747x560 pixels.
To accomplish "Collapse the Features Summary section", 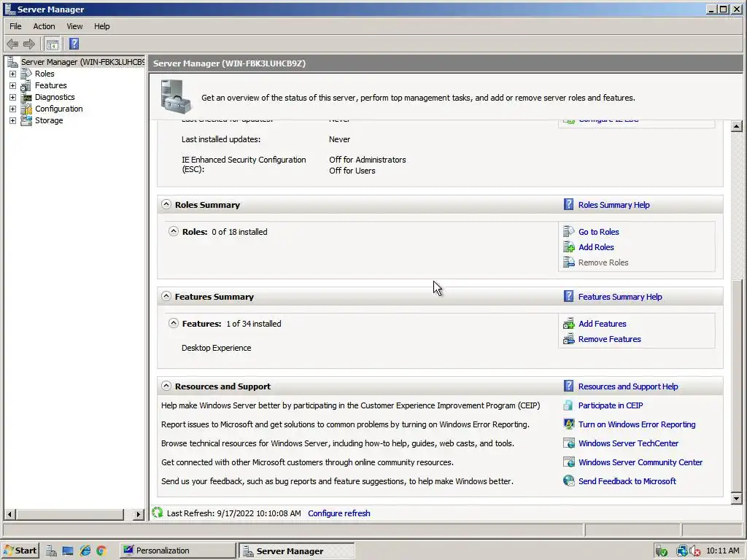I will pyautogui.click(x=166, y=296).
